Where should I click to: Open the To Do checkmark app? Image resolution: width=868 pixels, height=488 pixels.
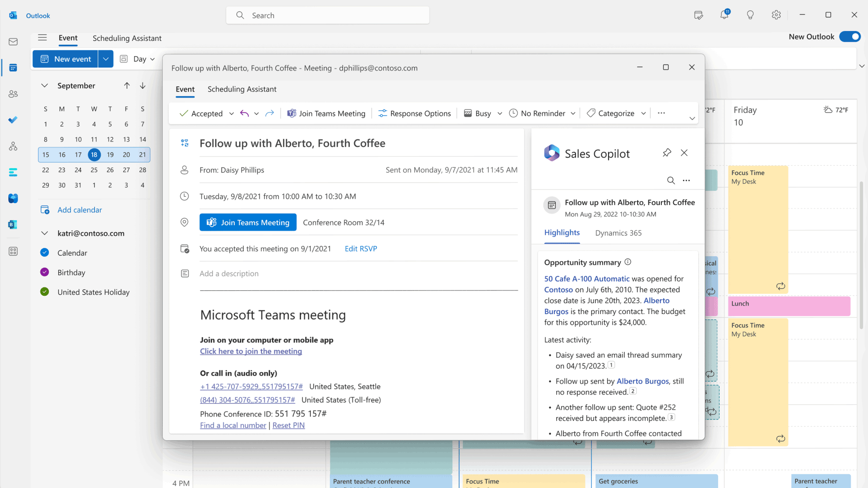13,120
